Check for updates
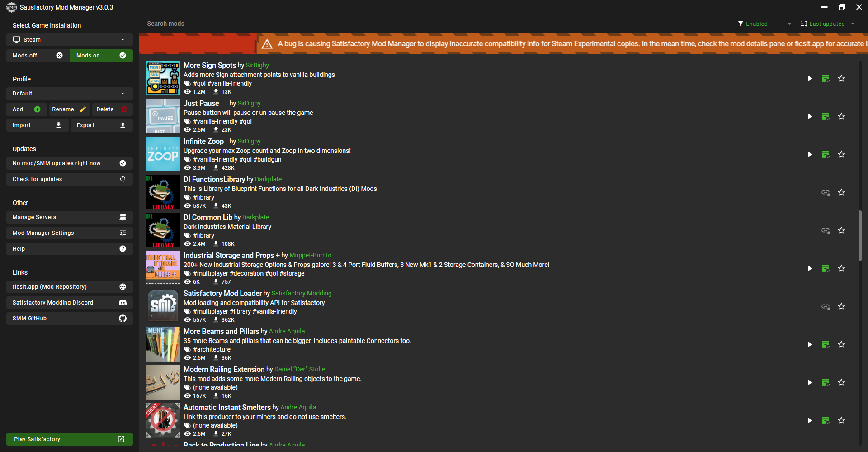Screen dimensions: 868x452 [x=70, y=179]
